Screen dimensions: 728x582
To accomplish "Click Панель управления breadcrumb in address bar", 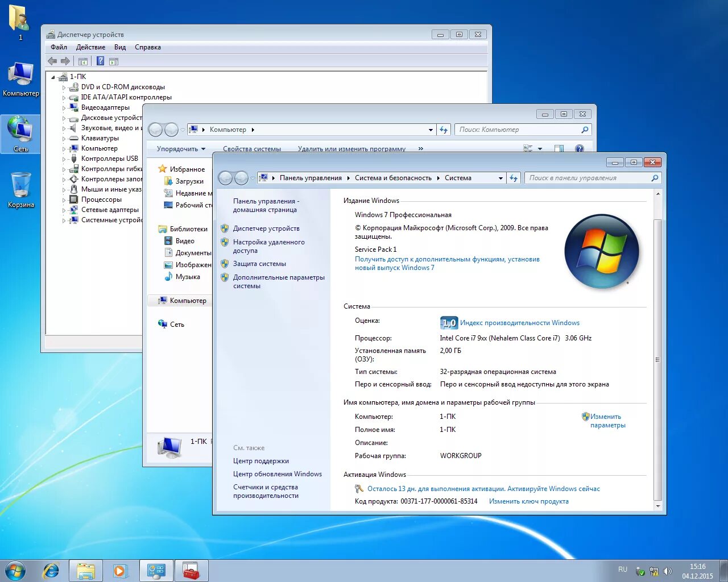I will tap(311, 178).
